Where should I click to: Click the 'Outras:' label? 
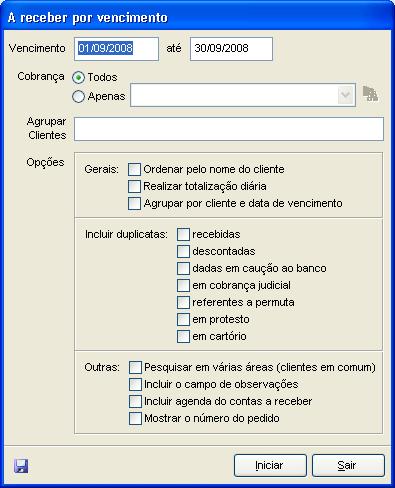102,367
